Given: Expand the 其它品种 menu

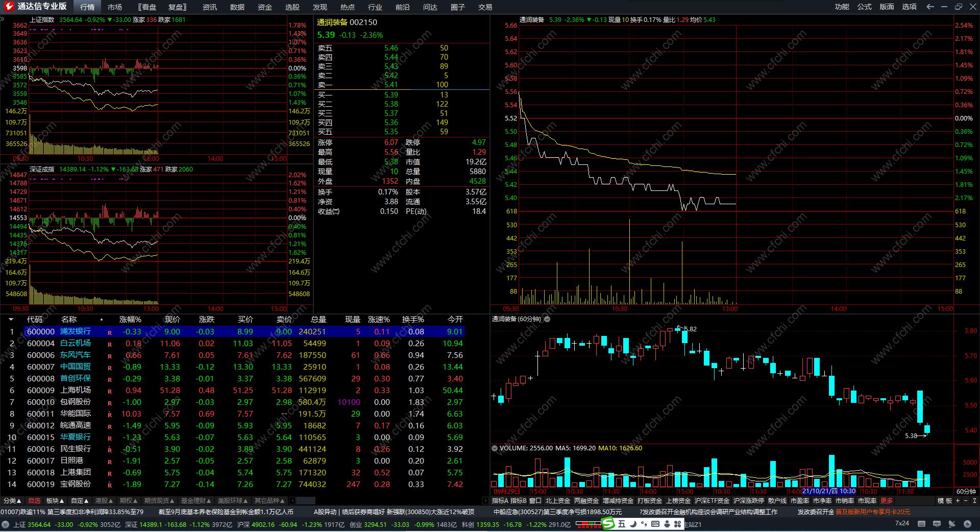Looking at the screenshot, I should click(269, 501).
